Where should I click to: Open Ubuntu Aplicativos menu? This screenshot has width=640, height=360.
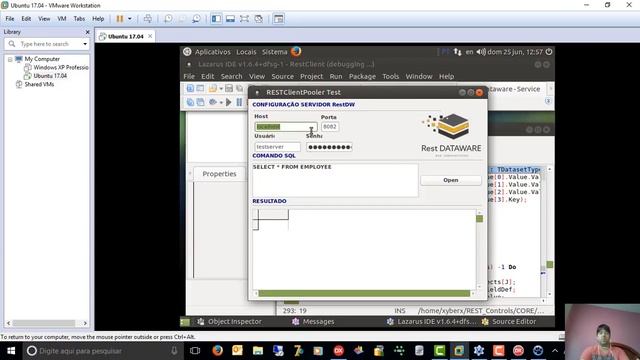(212, 52)
